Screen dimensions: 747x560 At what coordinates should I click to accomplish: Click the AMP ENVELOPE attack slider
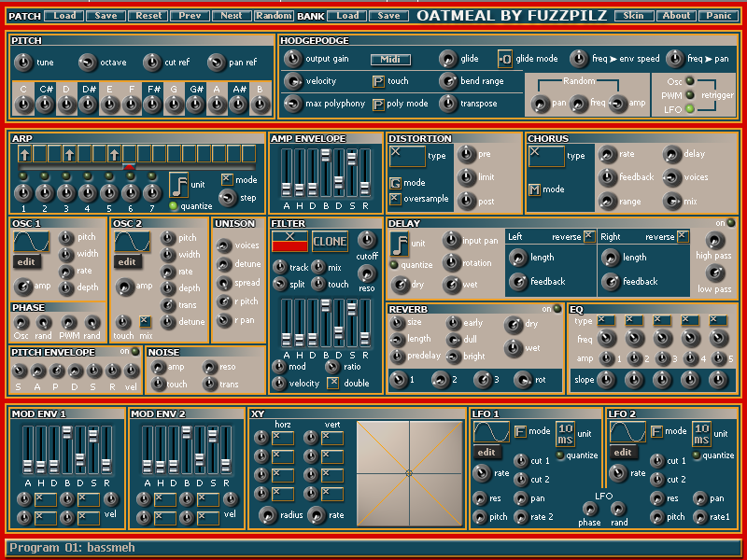point(287,173)
